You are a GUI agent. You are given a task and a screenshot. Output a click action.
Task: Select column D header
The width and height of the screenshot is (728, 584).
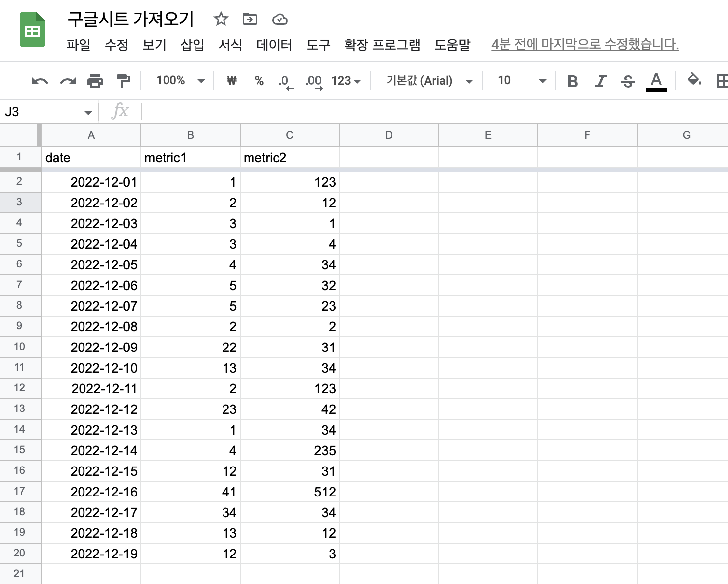(389, 135)
